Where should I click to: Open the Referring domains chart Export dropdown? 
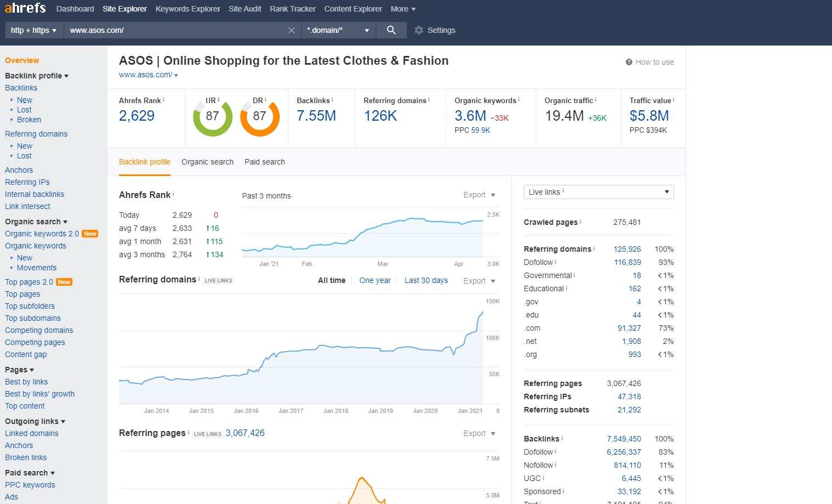[479, 281]
